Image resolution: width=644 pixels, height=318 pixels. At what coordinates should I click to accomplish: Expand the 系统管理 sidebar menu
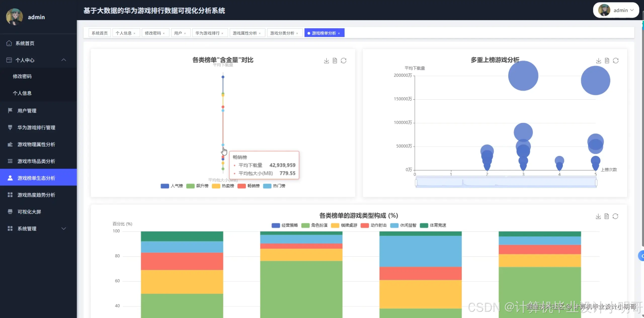tap(64, 228)
